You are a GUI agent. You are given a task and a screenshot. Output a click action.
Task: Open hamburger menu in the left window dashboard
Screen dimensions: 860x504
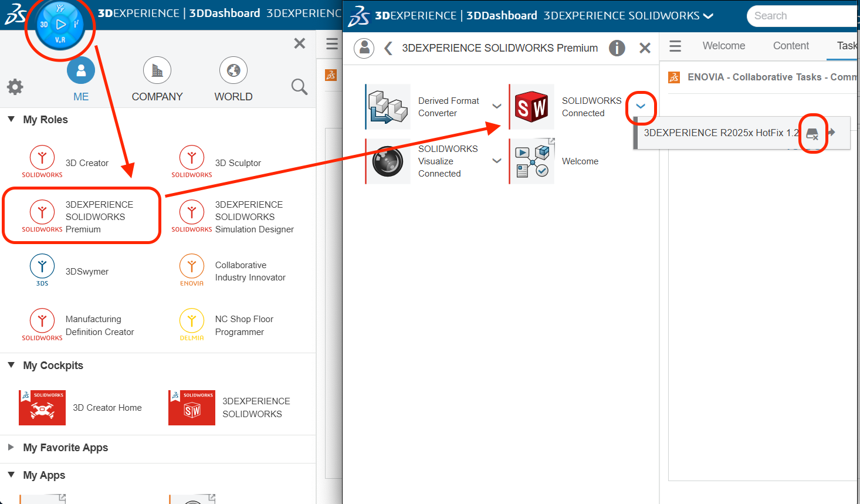click(332, 44)
